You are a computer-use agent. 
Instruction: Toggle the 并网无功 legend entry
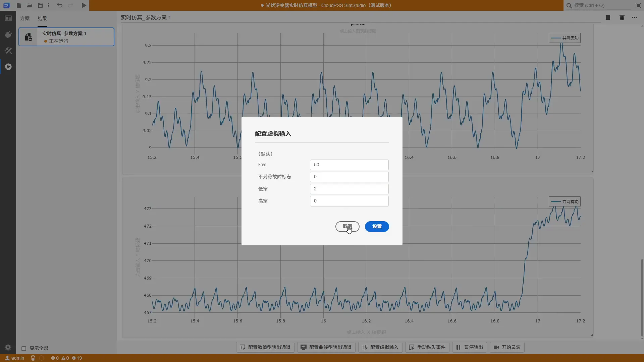(565, 38)
